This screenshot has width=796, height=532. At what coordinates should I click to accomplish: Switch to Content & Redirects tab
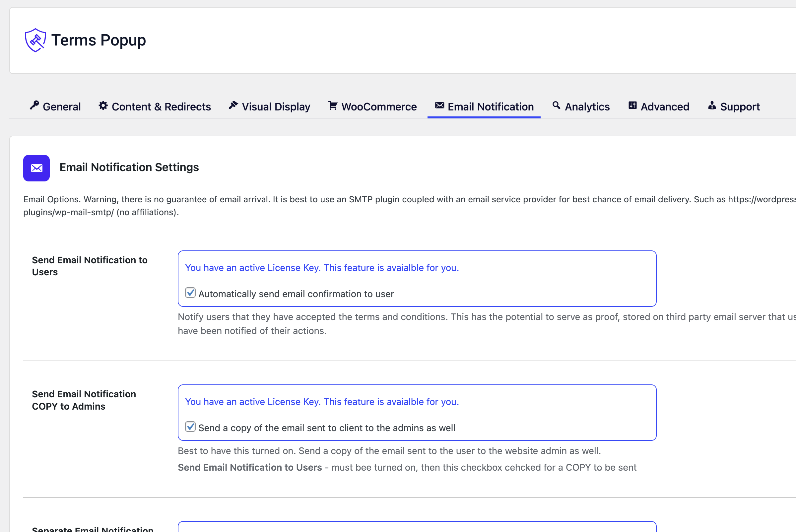(161, 107)
